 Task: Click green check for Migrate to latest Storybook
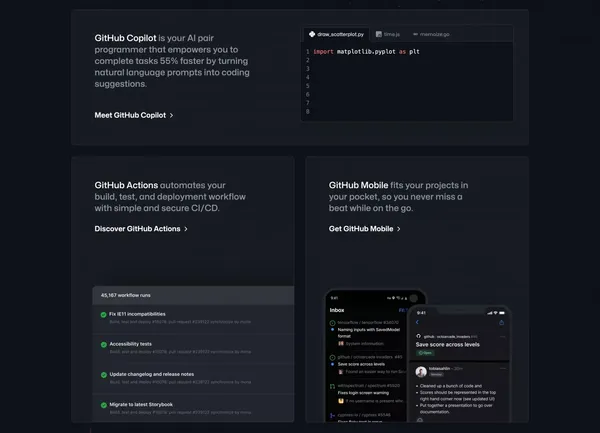pyautogui.click(x=104, y=405)
